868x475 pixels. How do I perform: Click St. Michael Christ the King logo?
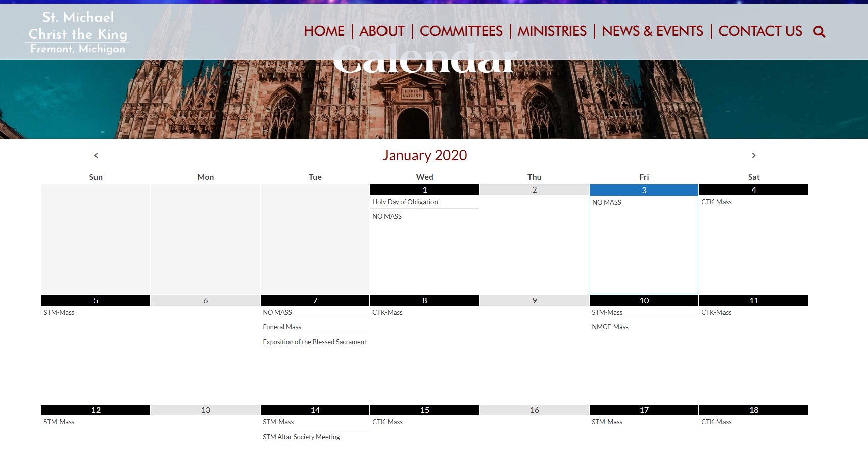coord(78,33)
